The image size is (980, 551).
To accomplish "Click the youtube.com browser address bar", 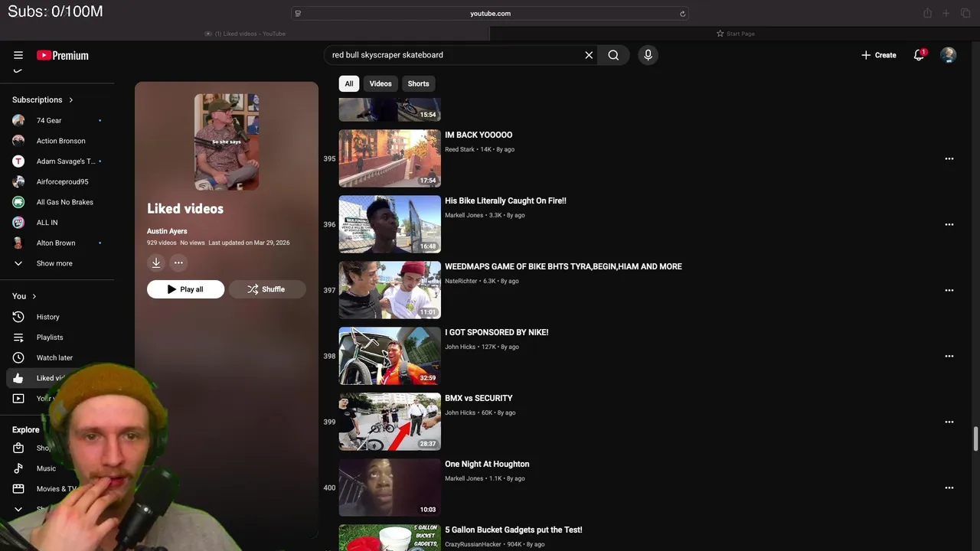I will pyautogui.click(x=490, y=13).
